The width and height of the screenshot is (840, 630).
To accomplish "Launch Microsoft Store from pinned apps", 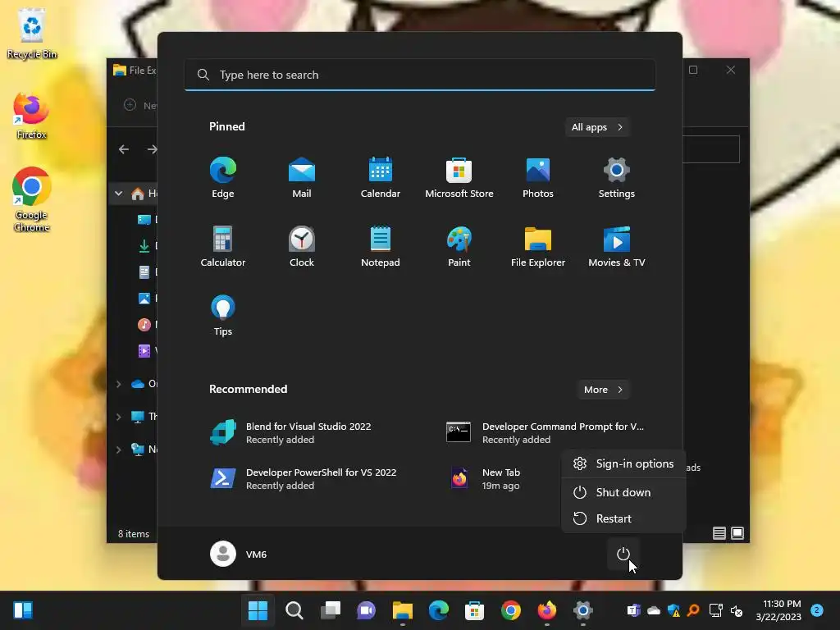I will (459, 178).
